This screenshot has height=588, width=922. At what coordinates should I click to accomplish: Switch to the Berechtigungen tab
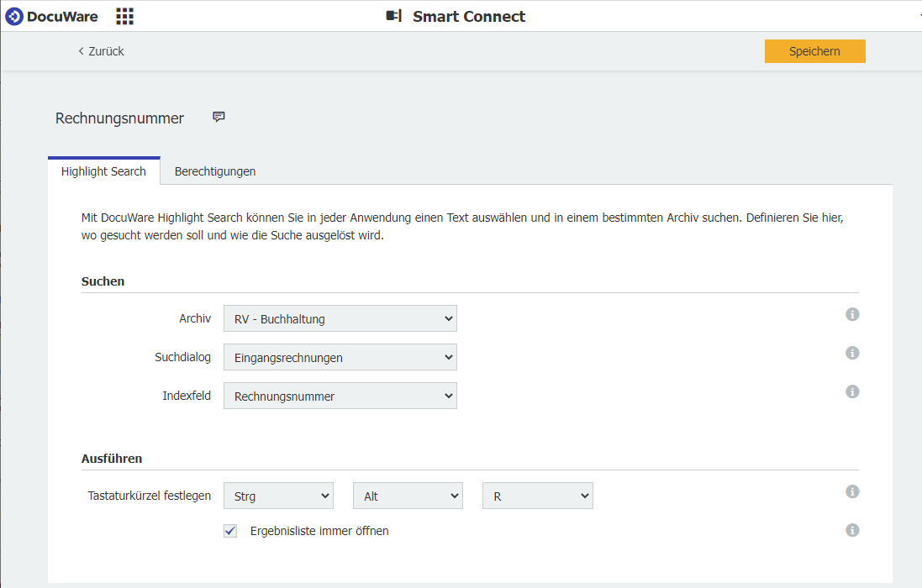(x=215, y=171)
